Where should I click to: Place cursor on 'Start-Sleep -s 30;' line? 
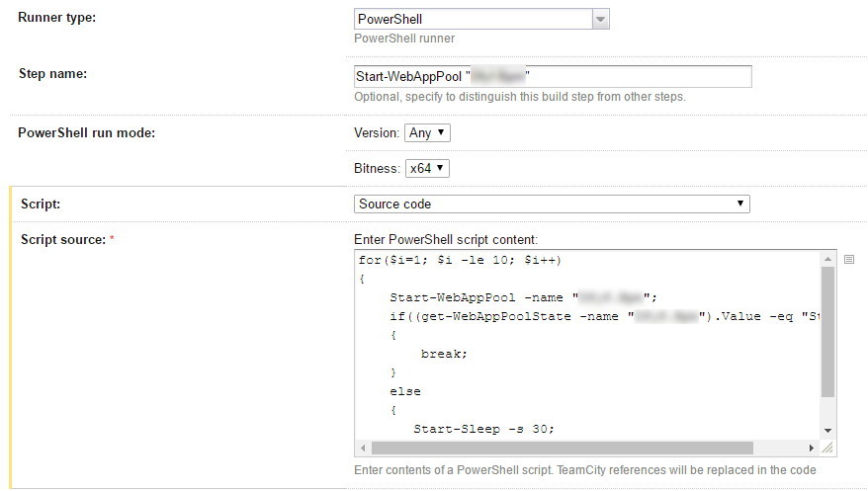click(484, 429)
